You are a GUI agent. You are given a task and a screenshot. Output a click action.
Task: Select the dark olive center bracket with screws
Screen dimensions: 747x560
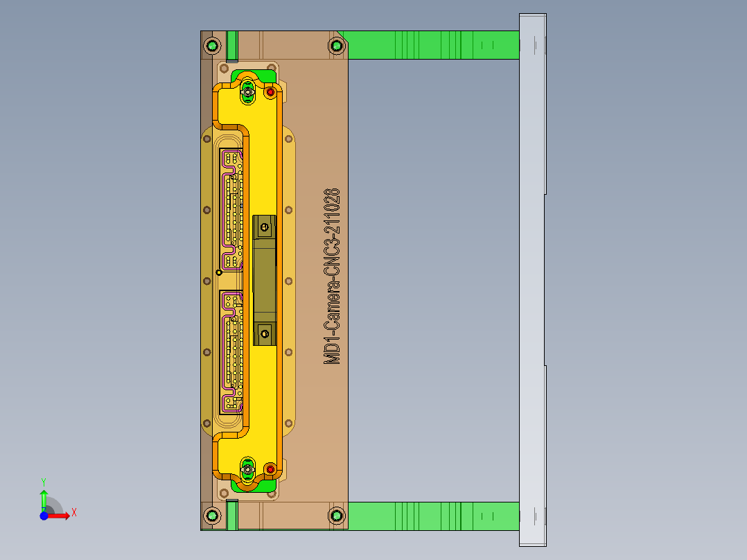tap(263, 277)
